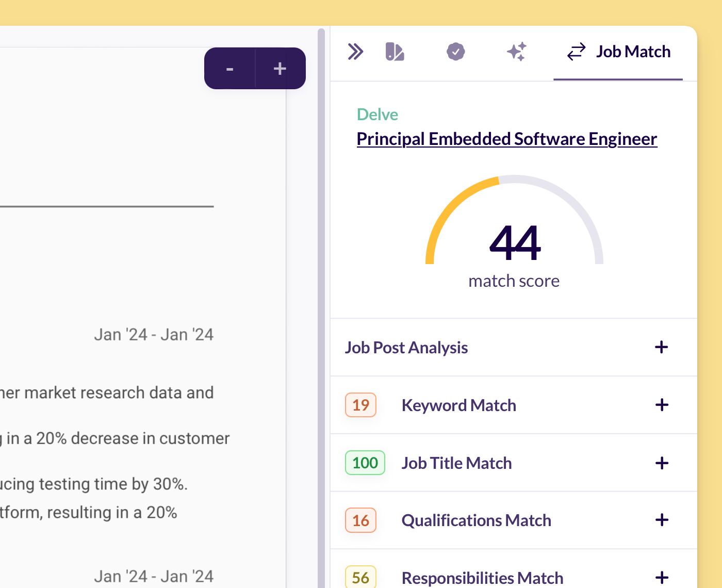This screenshot has width=722, height=588.
Task: Expand the Job Title Match section
Action: click(x=514, y=463)
